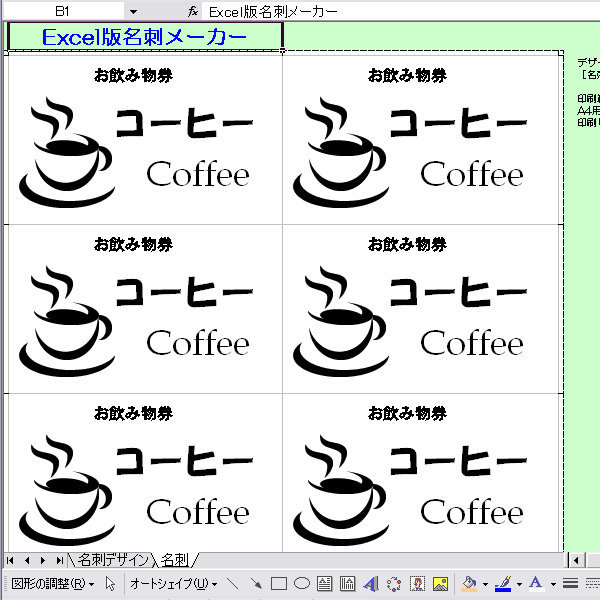
Task: Select the Line drawing tool
Action: [x=234, y=583]
